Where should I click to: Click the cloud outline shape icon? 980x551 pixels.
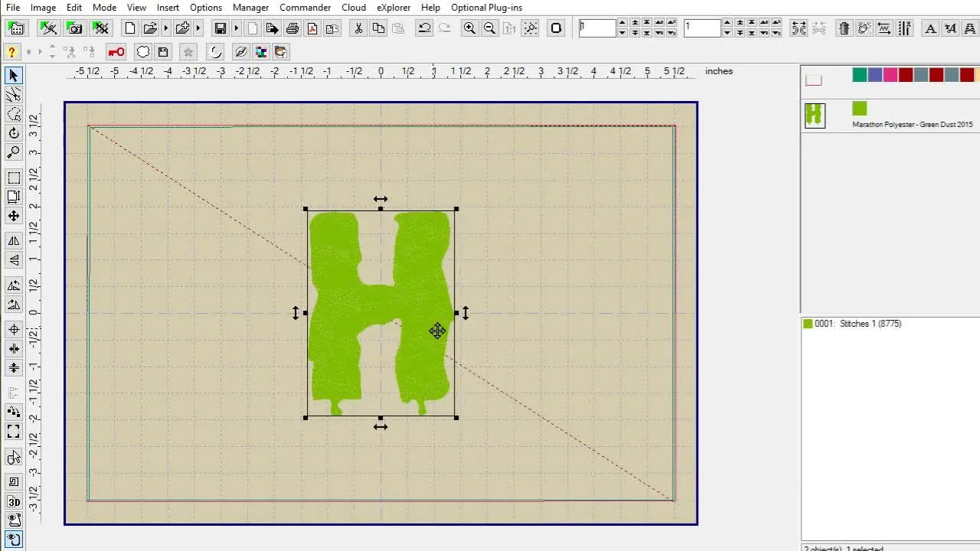143,52
